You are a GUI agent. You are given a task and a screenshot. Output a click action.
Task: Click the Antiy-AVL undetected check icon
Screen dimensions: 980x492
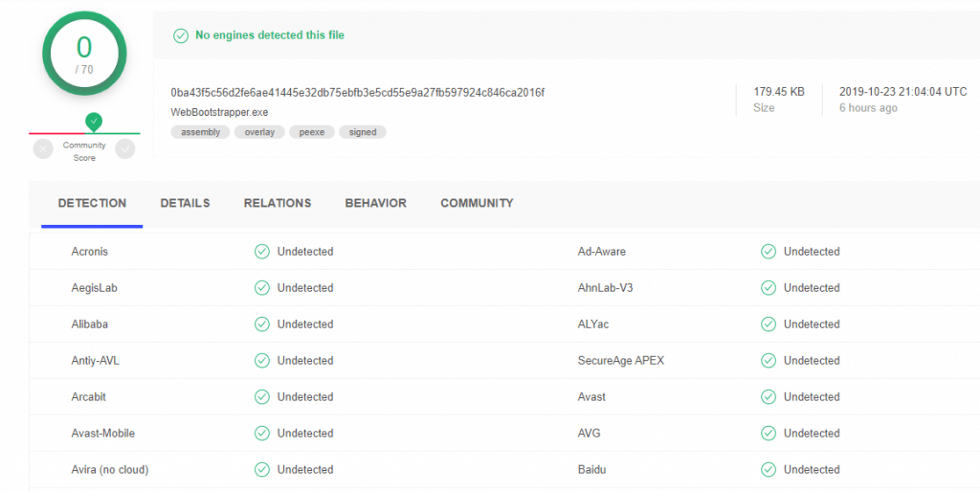tap(262, 360)
